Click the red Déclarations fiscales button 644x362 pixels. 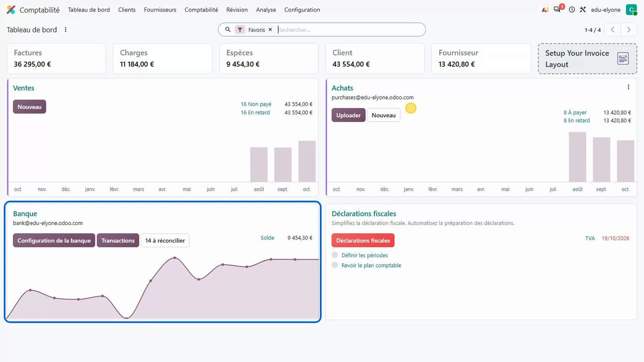pyautogui.click(x=363, y=241)
